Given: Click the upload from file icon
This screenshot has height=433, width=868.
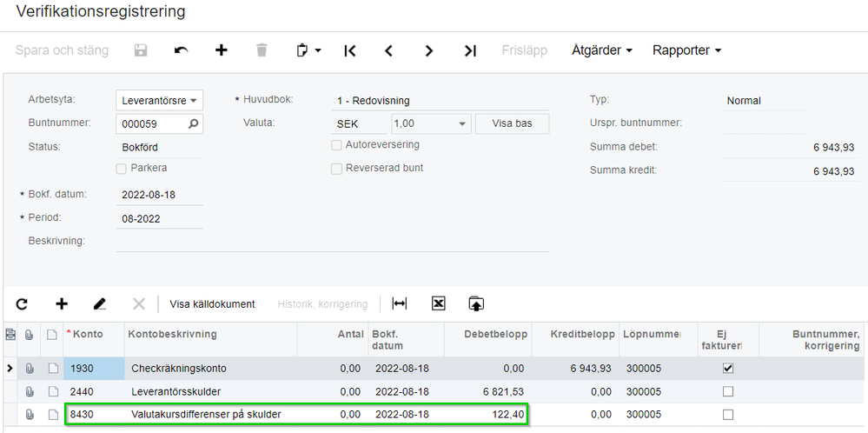Looking at the screenshot, I should point(476,303).
